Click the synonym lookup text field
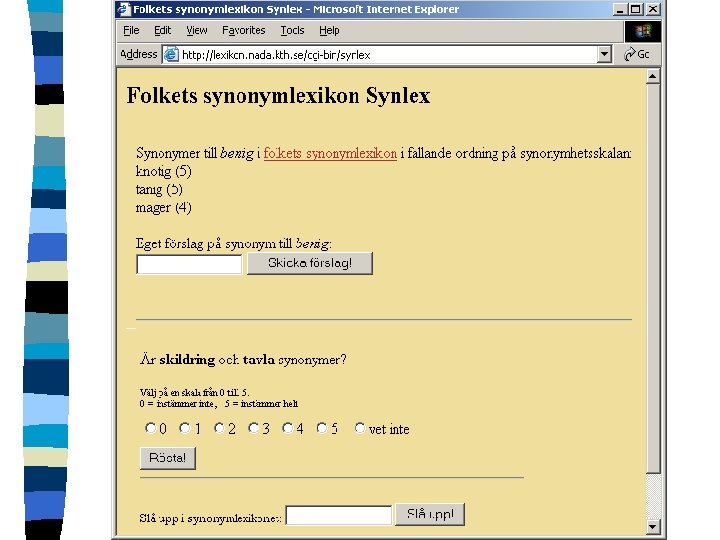 pyautogui.click(x=339, y=515)
